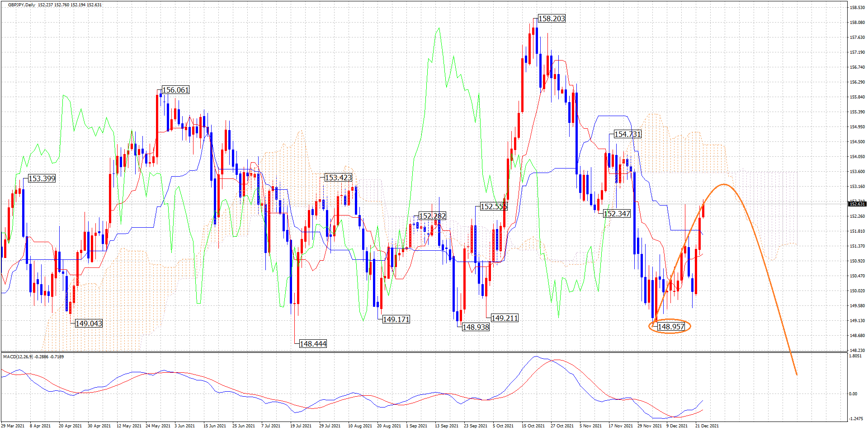Select the 153.423 price label

coord(338,178)
